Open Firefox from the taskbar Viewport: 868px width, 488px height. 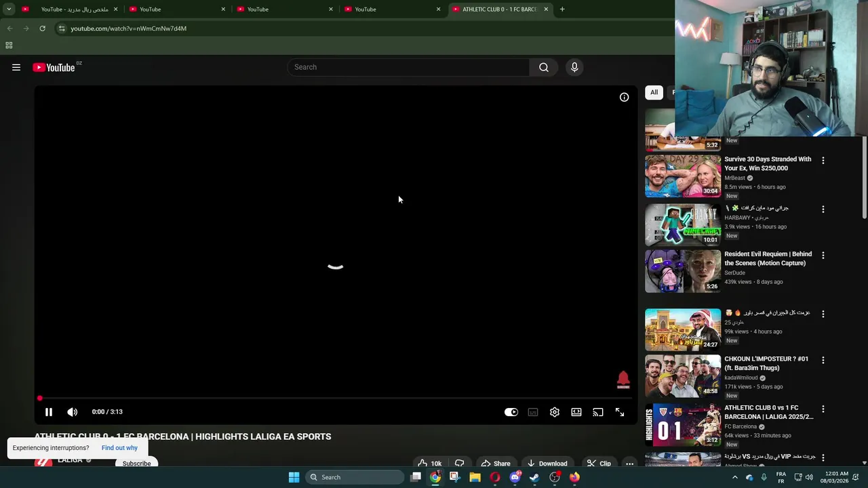(574, 477)
